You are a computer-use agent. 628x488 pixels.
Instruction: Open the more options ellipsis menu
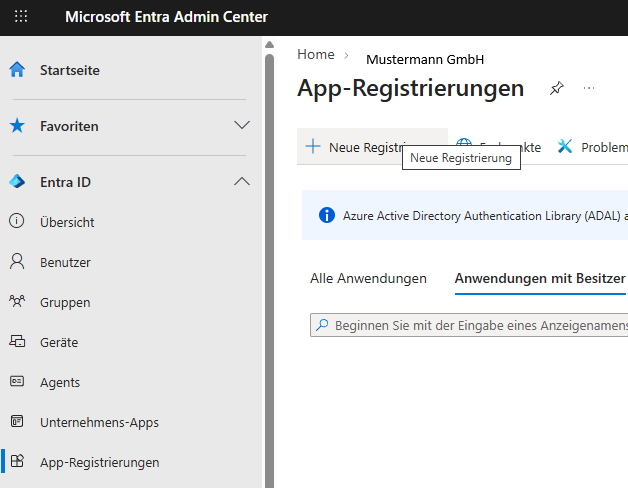pos(589,88)
